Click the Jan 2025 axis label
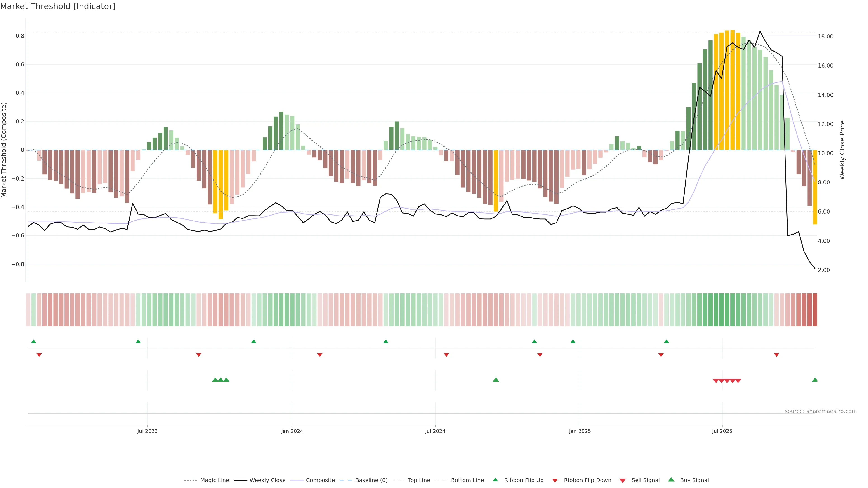 tap(580, 431)
